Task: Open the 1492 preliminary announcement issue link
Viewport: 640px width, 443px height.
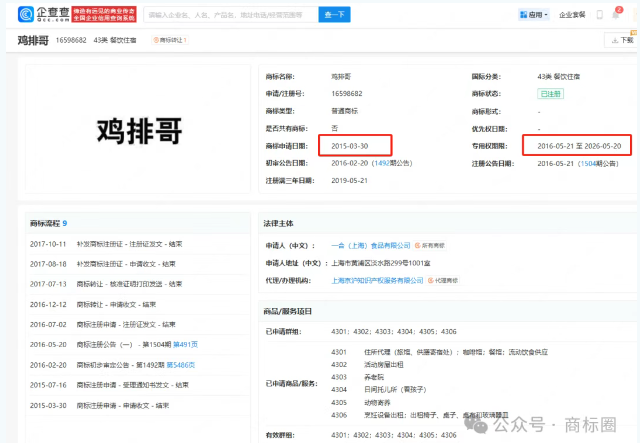Action: (x=380, y=161)
